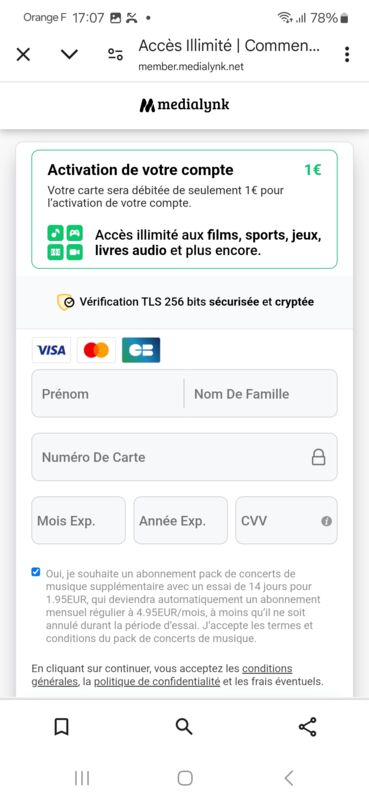Viewport: 369px width, 800px height.
Task: Open the Année Exp. selector
Action: pos(181,520)
